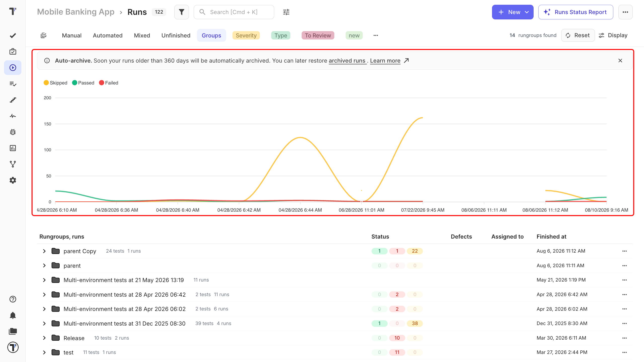Click the filter funnel button
This screenshot has height=362, width=644.
pos(182,12)
